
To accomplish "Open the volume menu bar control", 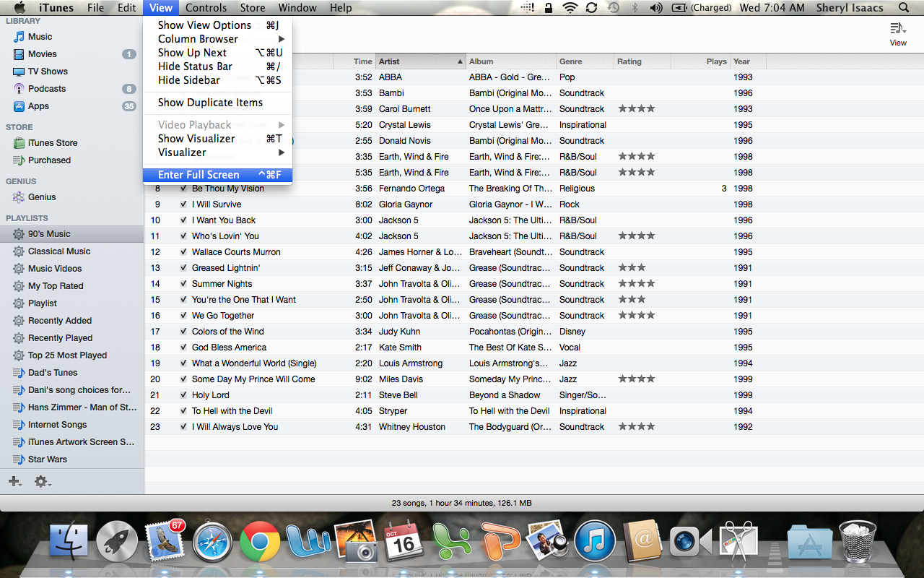I will click(656, 8).
